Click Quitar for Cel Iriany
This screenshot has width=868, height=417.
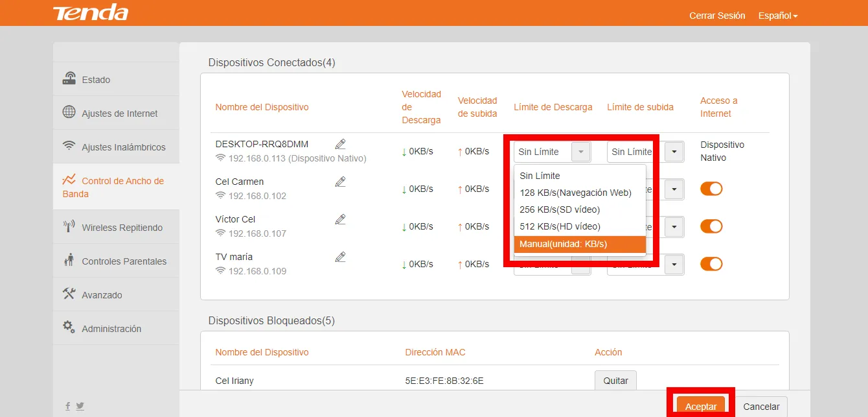[615, 381]
